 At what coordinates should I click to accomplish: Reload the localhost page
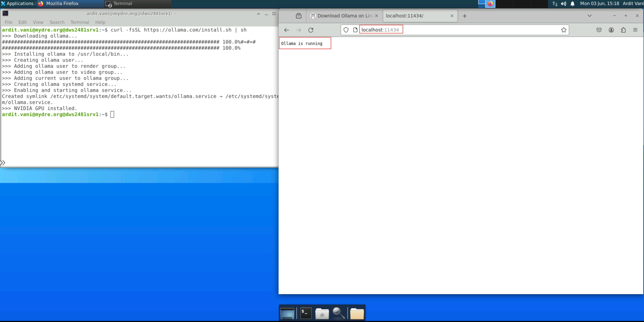[x=311, y=30]
